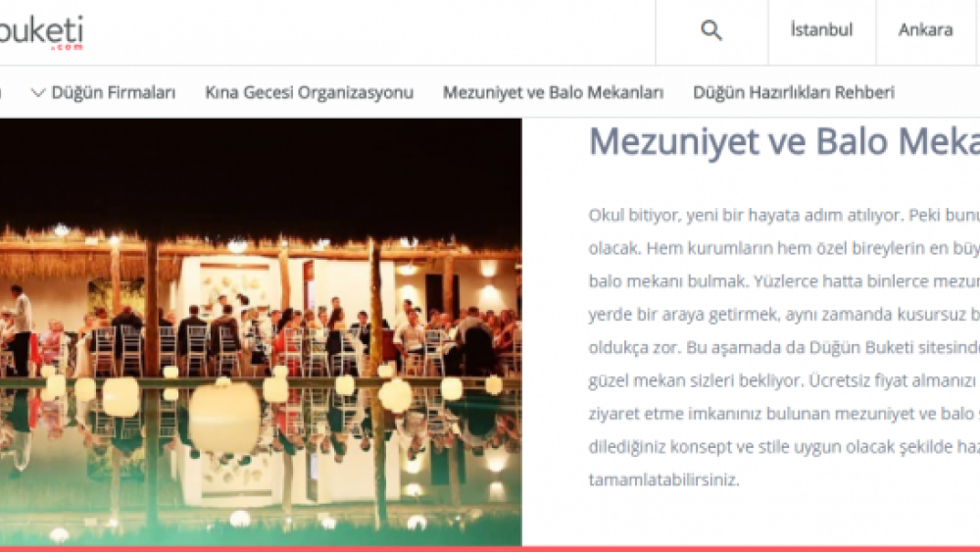This screenshot has height=552, width=980.
Task: Click the .com text under the logo
Action: [x=68, y=46]
